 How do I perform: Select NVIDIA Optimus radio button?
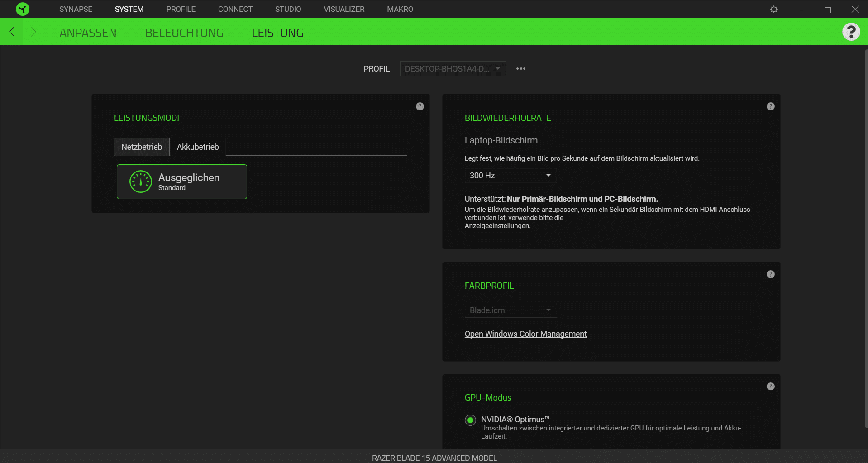pyautogui.click(x=470, y=420)
